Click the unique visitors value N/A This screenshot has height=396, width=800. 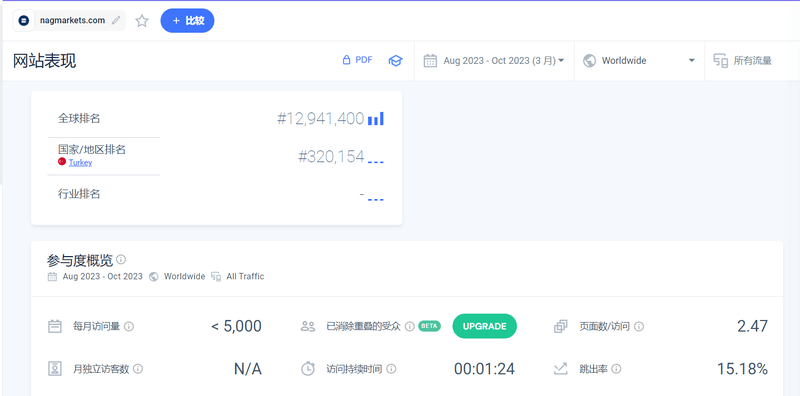[x=248, y=369]
